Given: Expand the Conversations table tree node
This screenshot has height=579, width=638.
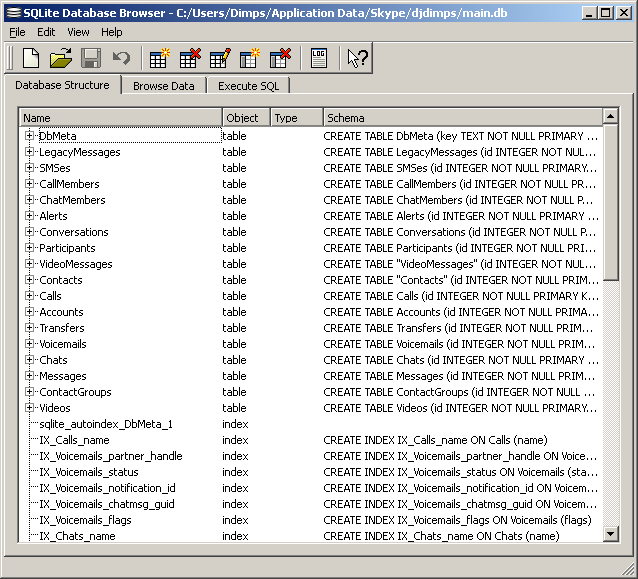Looking at the screenshot, I should coord(29,232).
